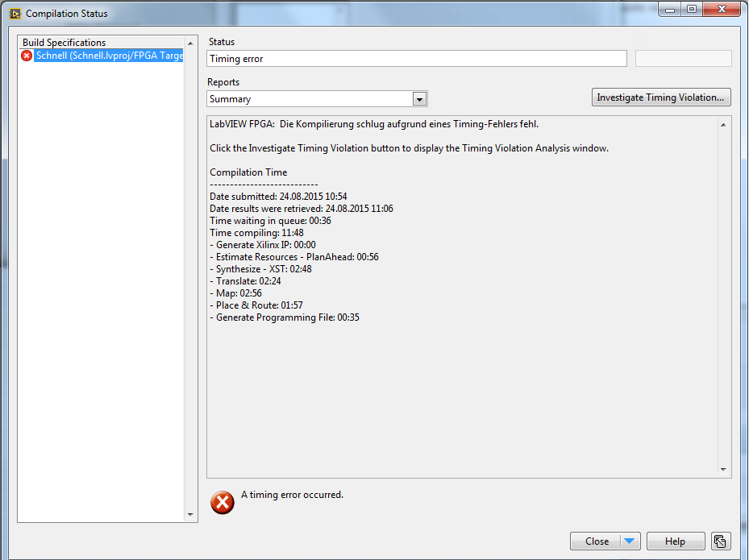Click 'A timing error occurred.' message
This screenshot has height=560, width=749.
pos(292,495)
